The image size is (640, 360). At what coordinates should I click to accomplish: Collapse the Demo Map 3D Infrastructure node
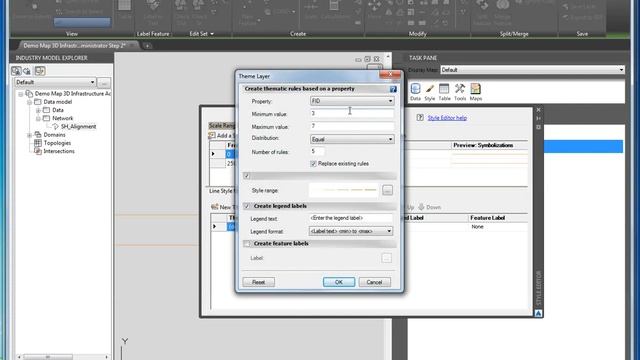click(x=21, y=94)
